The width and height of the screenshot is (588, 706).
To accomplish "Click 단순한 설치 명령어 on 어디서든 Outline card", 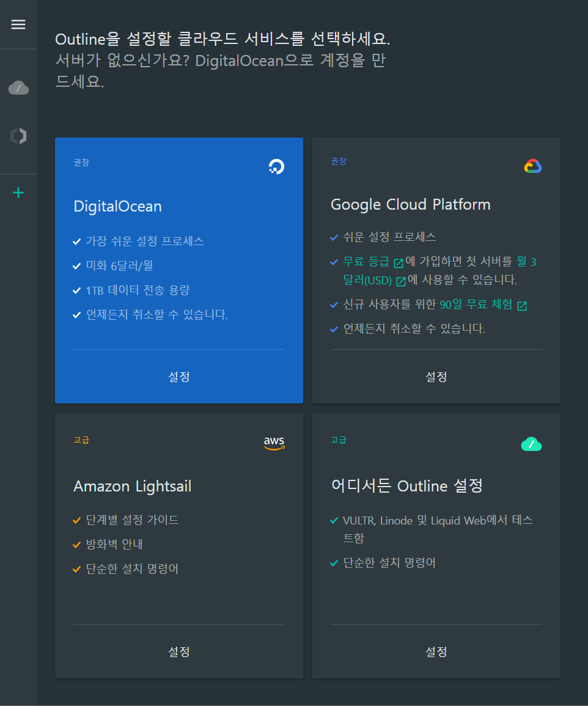I will click(389, 563).
